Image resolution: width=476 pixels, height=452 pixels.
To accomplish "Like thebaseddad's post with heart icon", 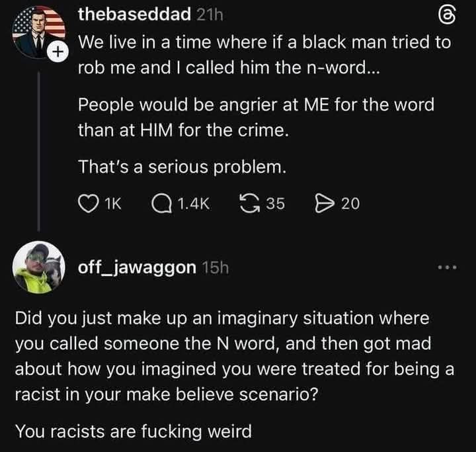I will (89, 204).
